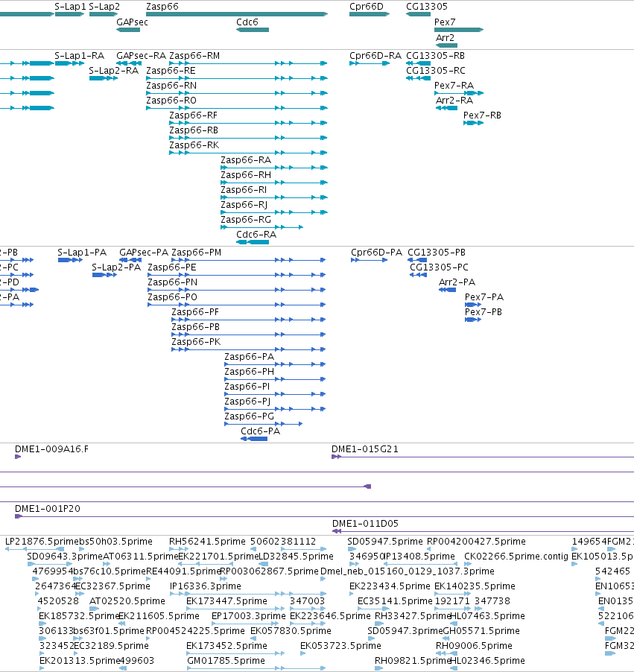Select transcript Zasp66-RF
The width and height of the screenshot is (634, 672).
(194, 115)
